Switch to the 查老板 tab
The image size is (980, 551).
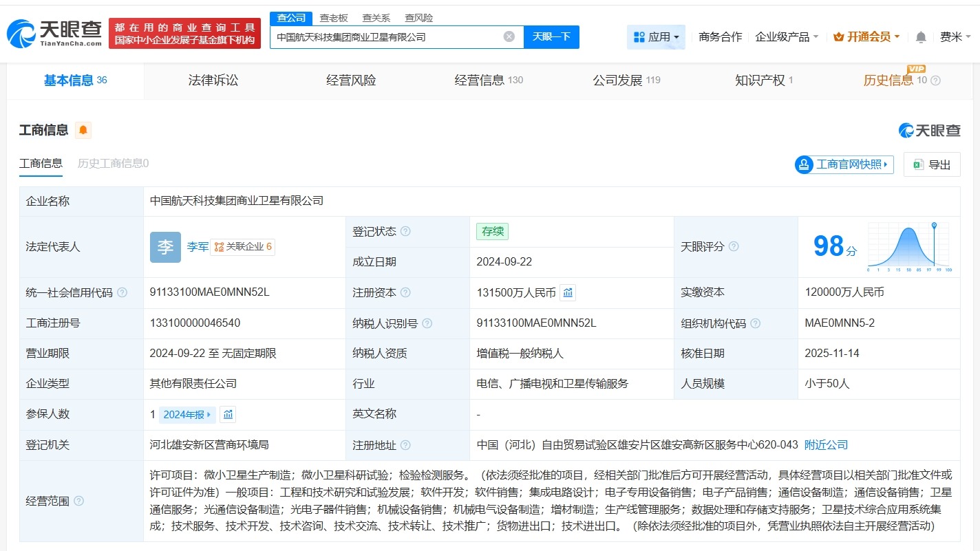334,17
